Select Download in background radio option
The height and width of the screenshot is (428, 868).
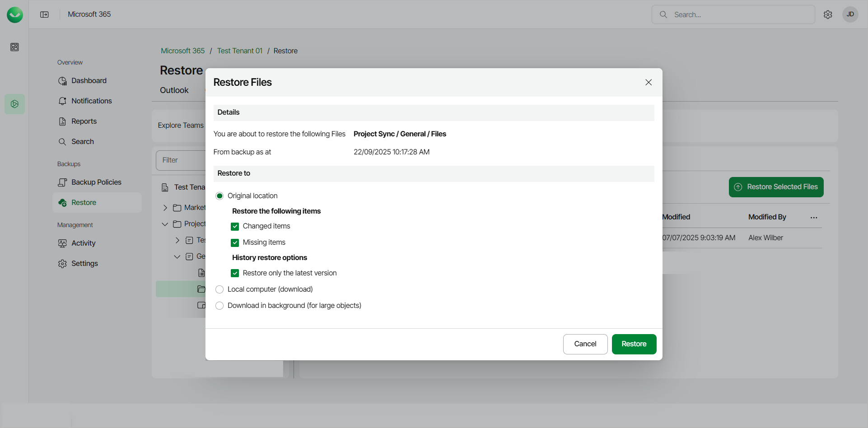(x=219, y=306)
